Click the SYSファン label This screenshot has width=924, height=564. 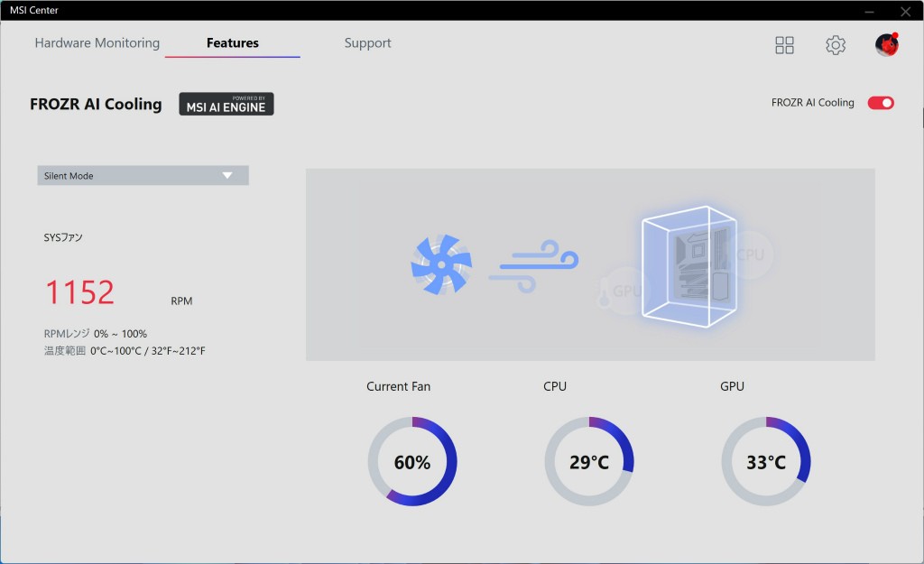pos(63,237)
